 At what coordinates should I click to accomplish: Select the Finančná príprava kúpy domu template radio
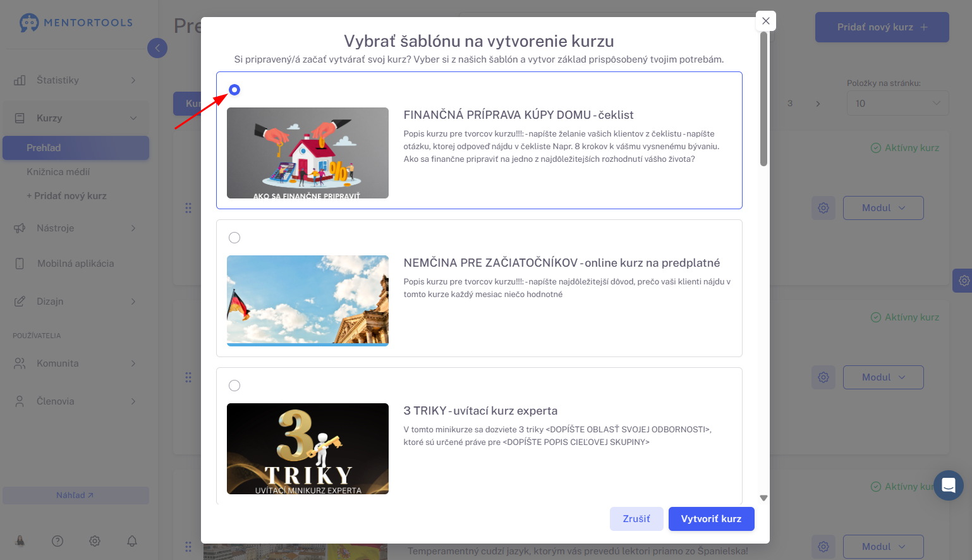[x=234, y=90]
